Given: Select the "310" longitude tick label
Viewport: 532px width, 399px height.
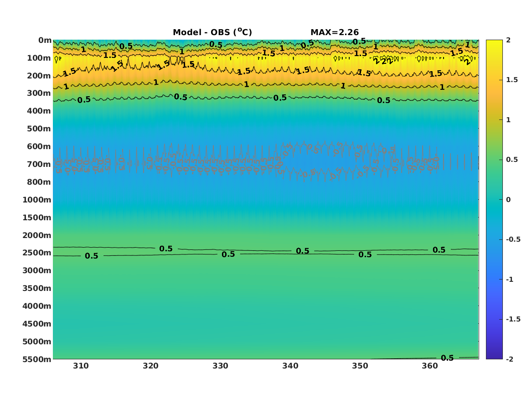Looking at the screenshot, I should pyautogui.click(x=81, y=366).
